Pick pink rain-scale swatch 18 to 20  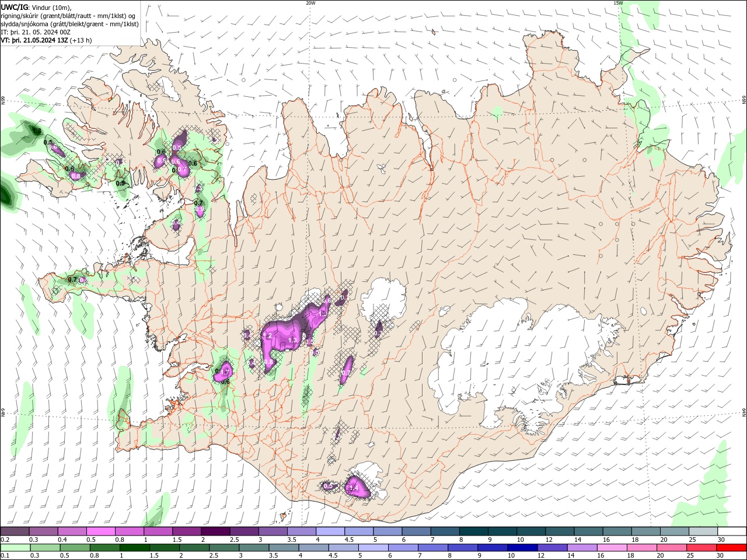(641, 548)
